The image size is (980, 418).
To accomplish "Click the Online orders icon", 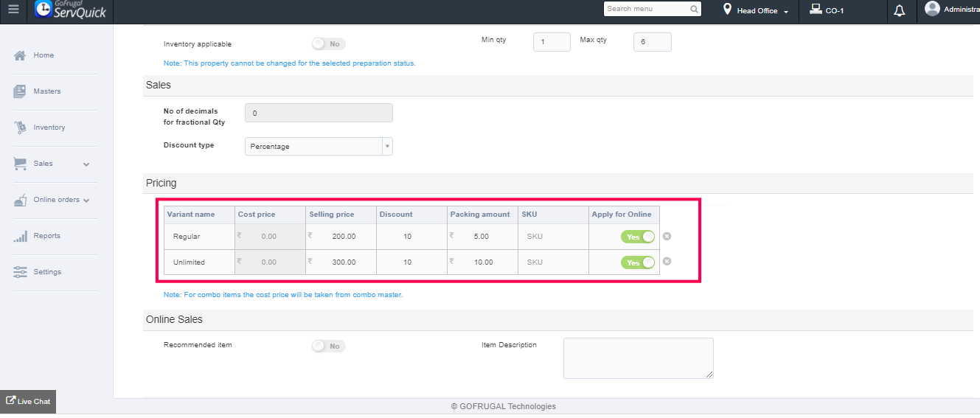I will pyautogui.click(x=20, y=200).
